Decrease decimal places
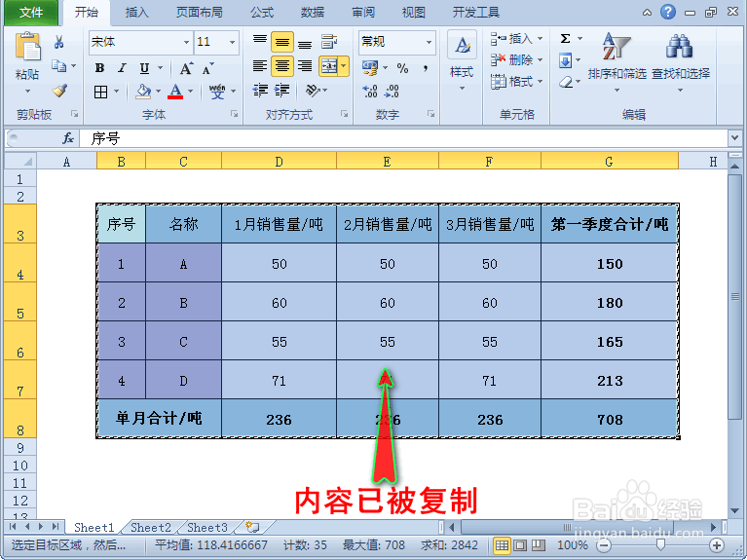Screen dimensions: 747x560 click(392, 91)
